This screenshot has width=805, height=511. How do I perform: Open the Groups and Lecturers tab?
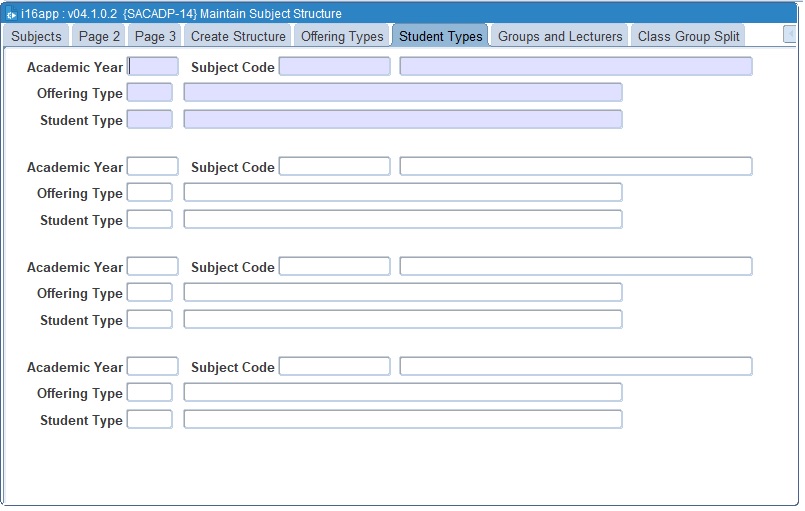[x=560, y=36]
